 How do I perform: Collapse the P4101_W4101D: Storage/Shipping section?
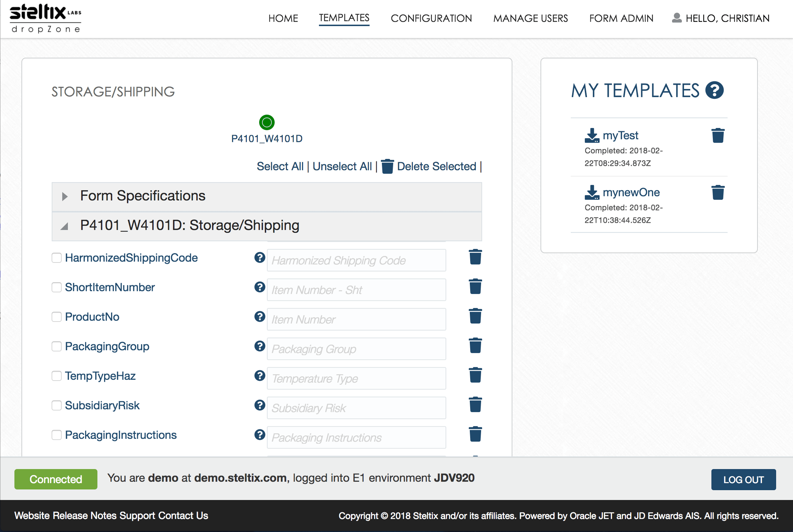[x=65, y=226]
